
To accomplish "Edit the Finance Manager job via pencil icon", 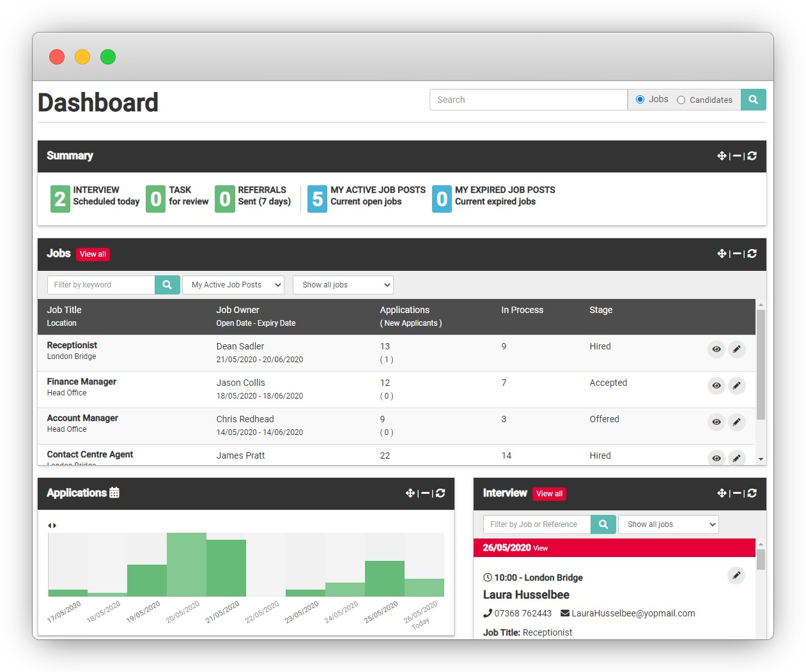I will click(x=736, y=386).
